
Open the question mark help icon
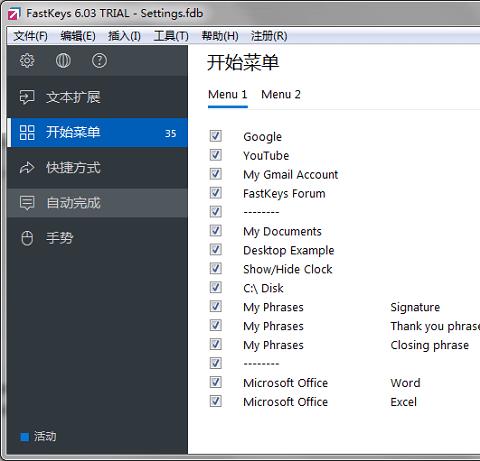[99, 61]
